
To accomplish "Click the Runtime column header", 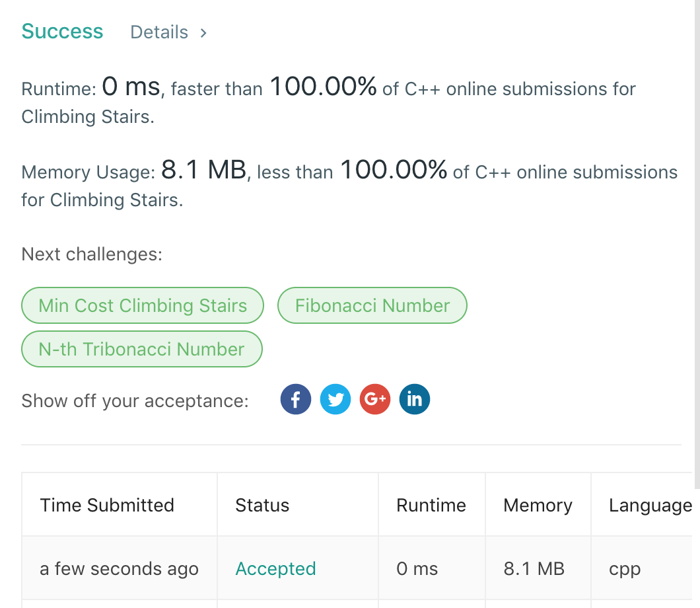I will [x=431, y=505].
